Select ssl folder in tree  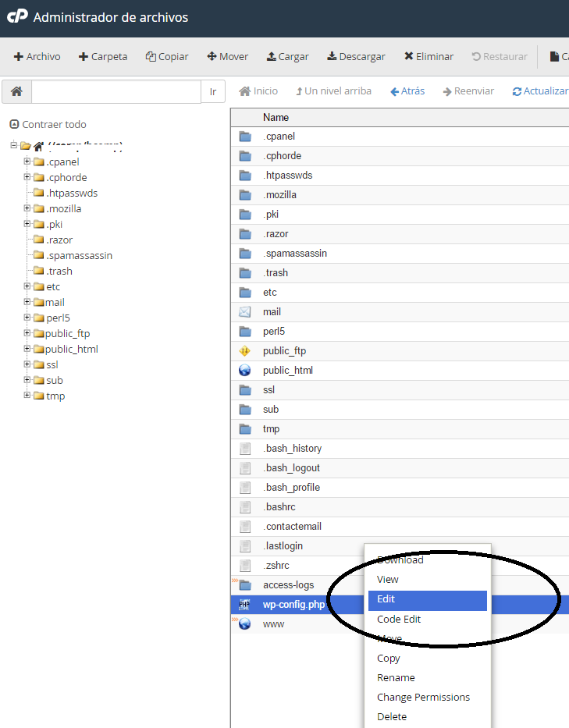pyautogui.click(x=52, y=365)
